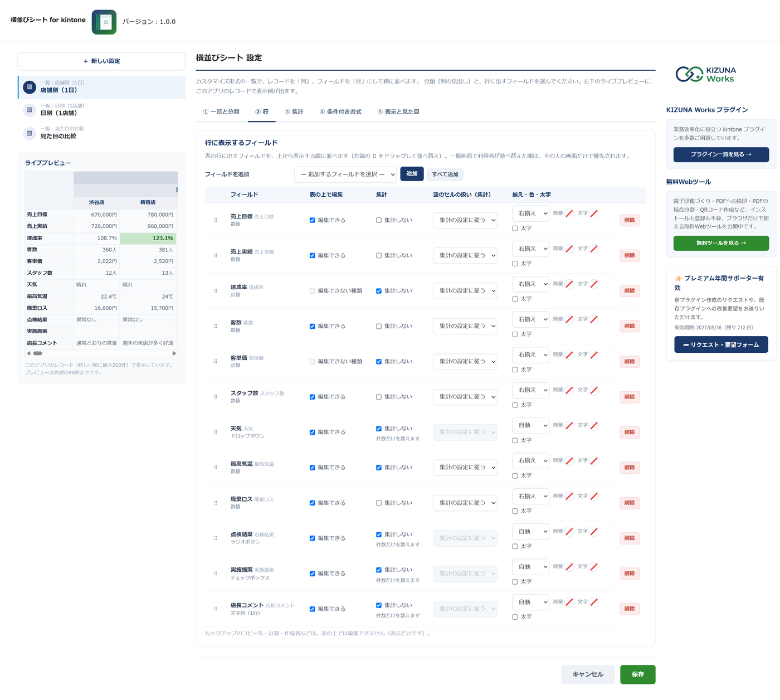The height and width of the screenshot is (700, 780).
Task: Switch to the ① 一覧と分類 tab
Action: [x=221, y=112]
